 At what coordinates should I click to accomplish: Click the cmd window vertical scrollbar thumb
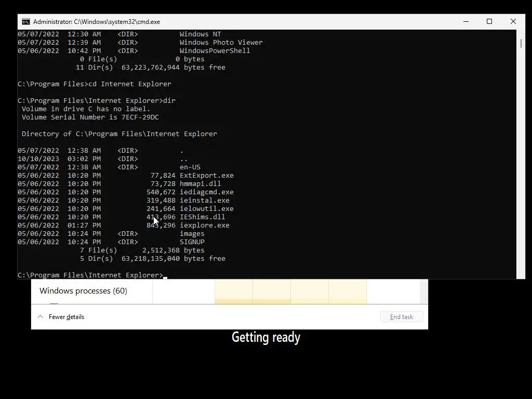point(521,44)
